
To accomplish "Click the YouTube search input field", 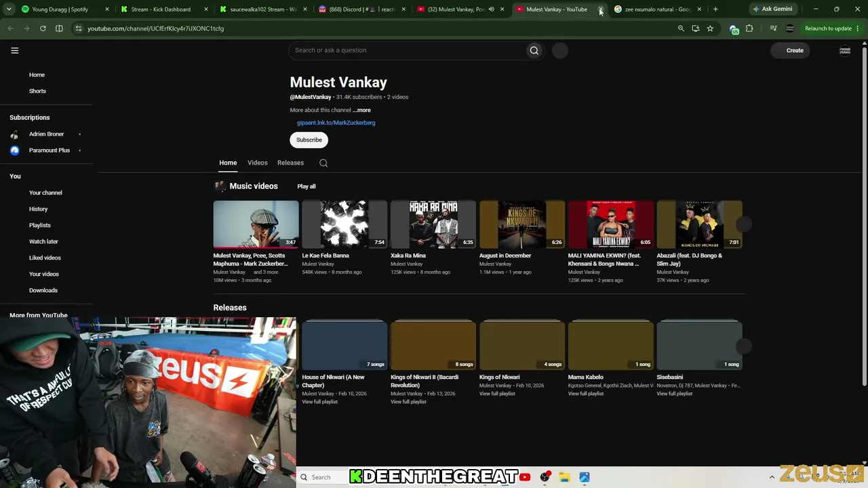I will click(408, 50).
